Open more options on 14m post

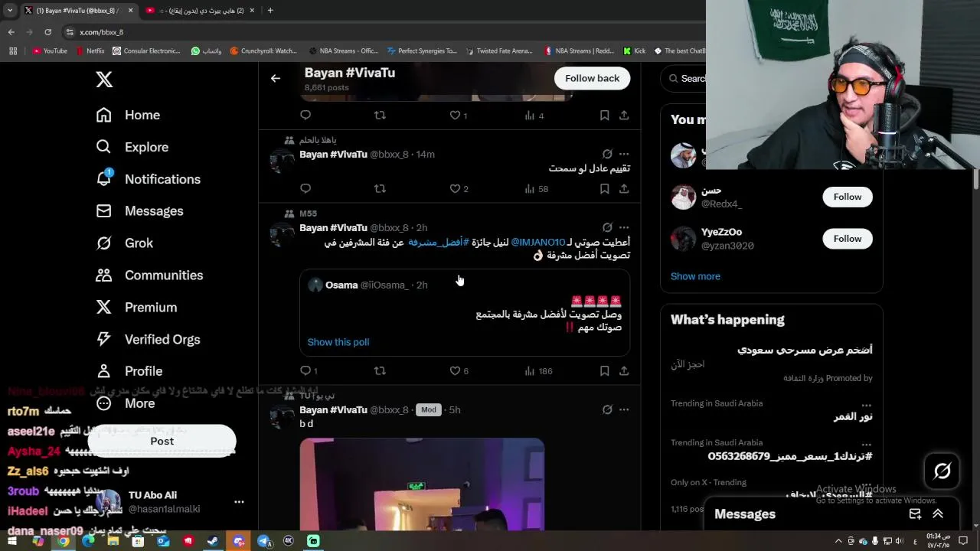pyautogui.click(x=624, y=154)
